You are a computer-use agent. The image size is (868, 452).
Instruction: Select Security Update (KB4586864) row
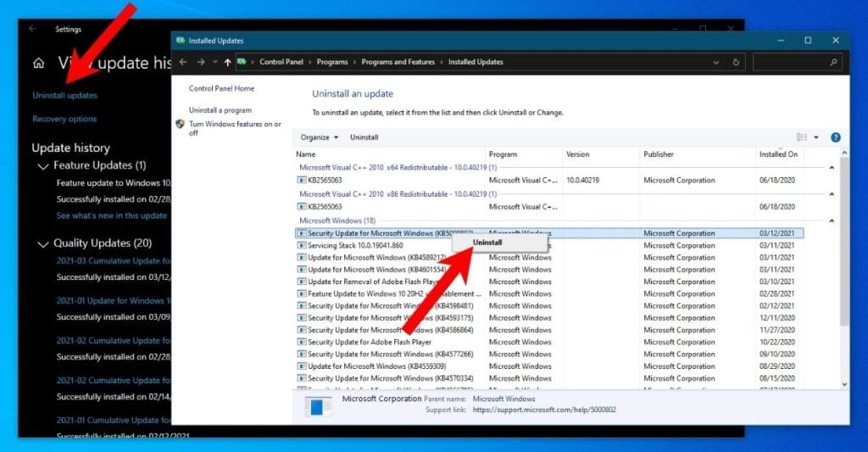(x=549, y=330)
